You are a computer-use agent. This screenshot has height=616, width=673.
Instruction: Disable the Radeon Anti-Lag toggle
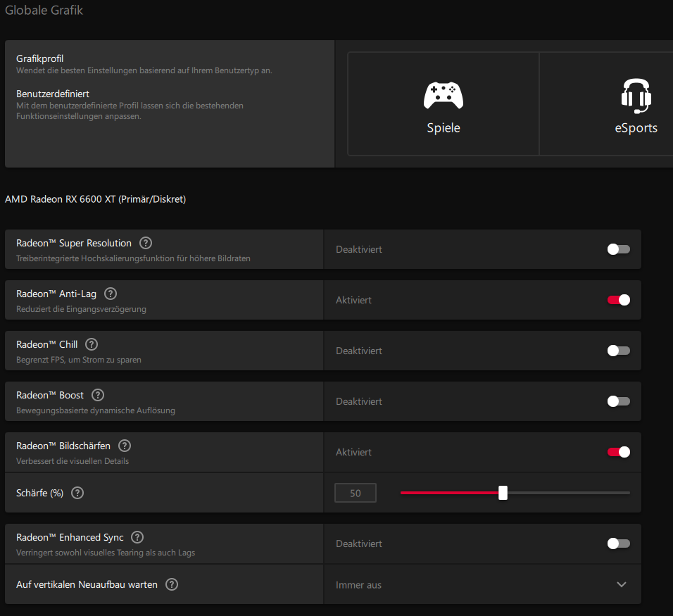click(x=619, y=300)
